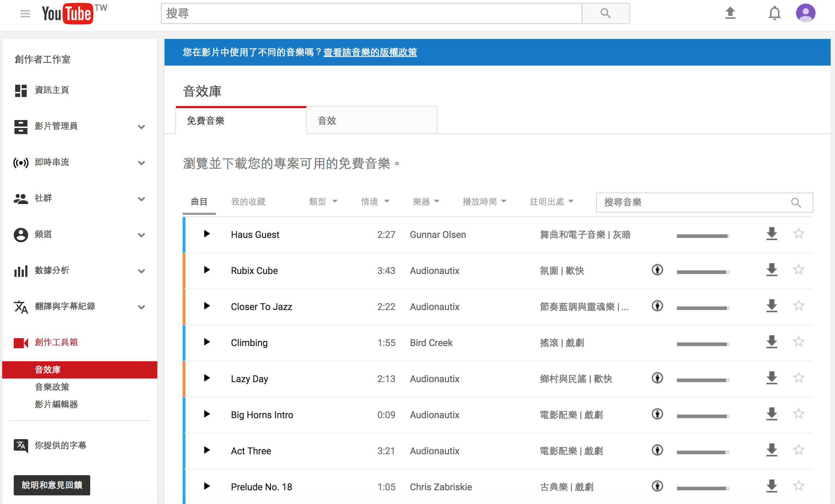Star Rubix Cube as favorite
835x504 pixels.
[799, 270]
